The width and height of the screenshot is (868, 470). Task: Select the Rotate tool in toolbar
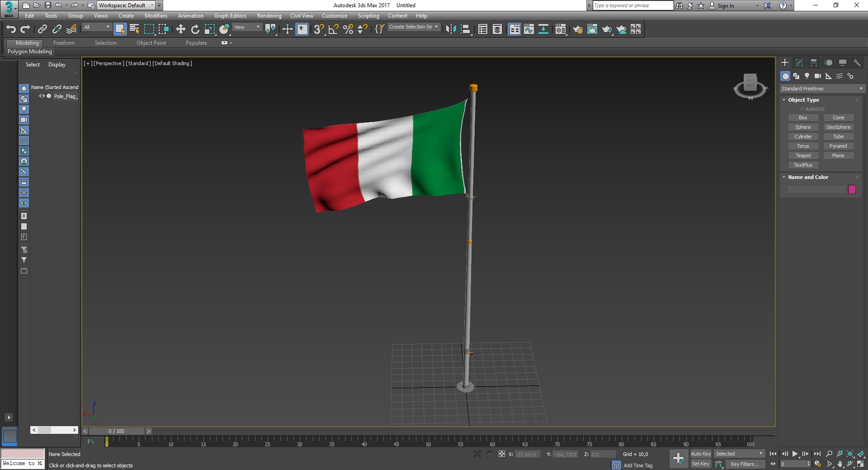pyautogui.click(x=195, y=29)
